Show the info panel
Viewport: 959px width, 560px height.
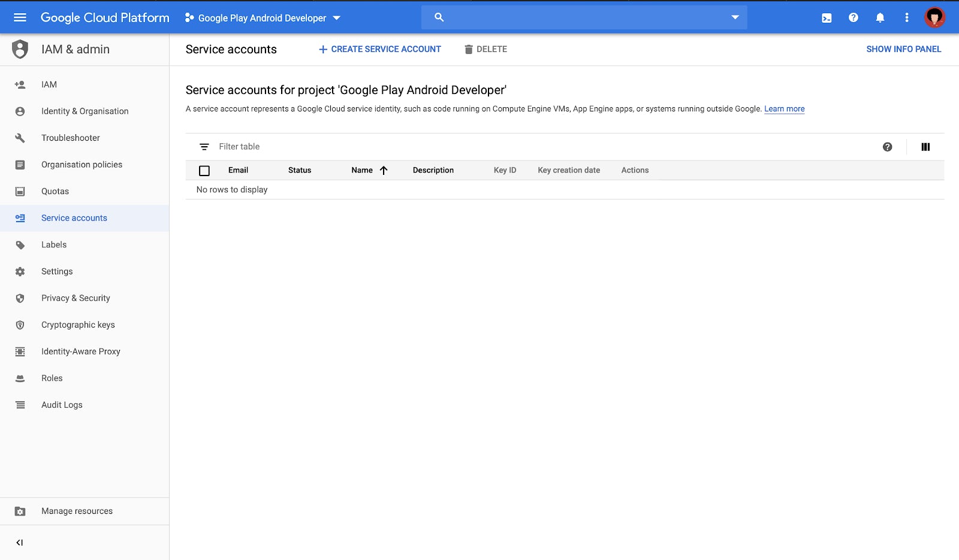pyautogui.click(x=903, y=49)
